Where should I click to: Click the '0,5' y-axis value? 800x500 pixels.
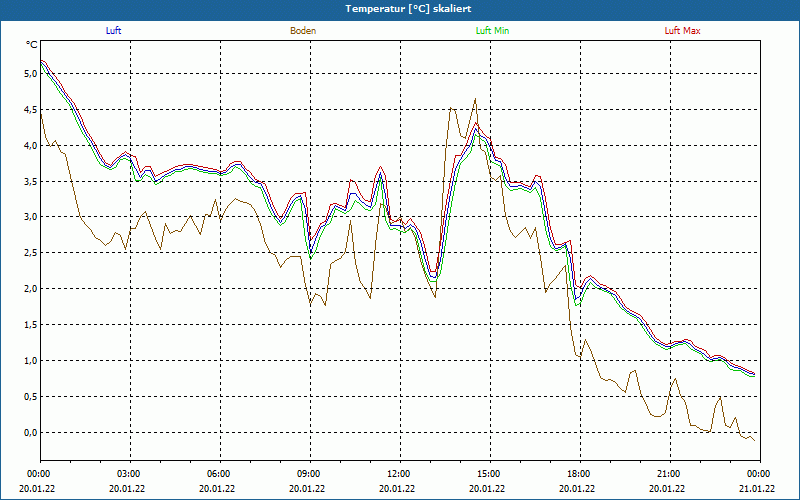(x=31, y=396)
